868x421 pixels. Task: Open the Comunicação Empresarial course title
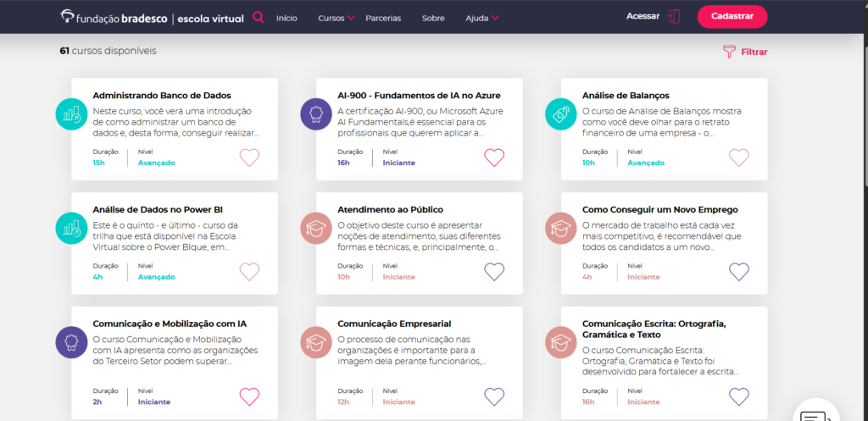(394, 324)
